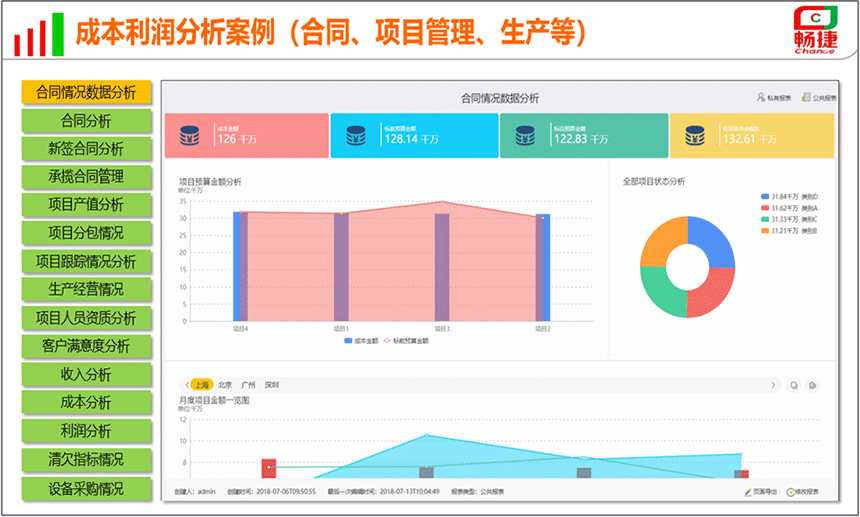Toggle 类别C legend entry (31.33千万)
860x517 pixels.
[790, 220]
